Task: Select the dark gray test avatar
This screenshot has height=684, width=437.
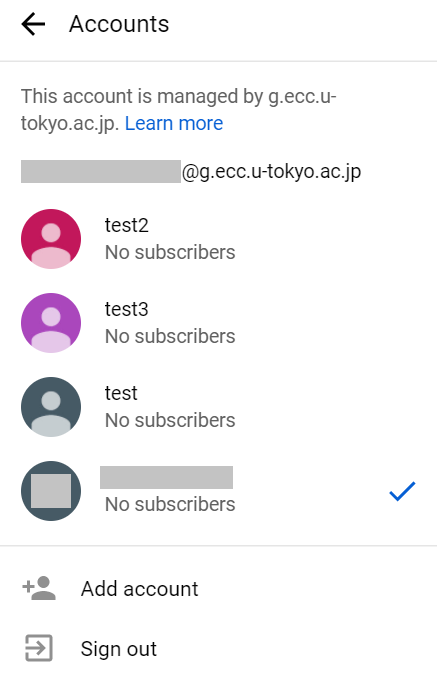Action: point(51,407)
